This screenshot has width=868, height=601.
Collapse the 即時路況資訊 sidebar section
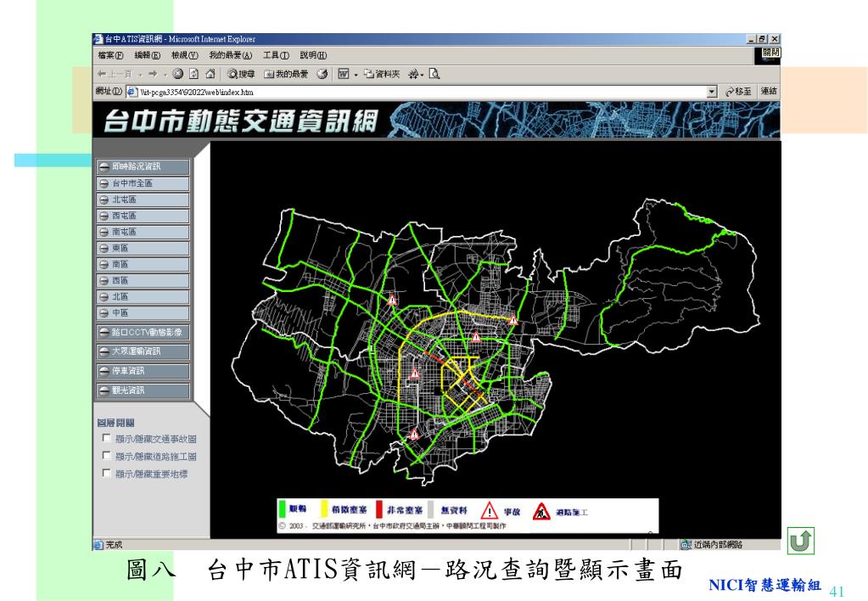[143, 166]
